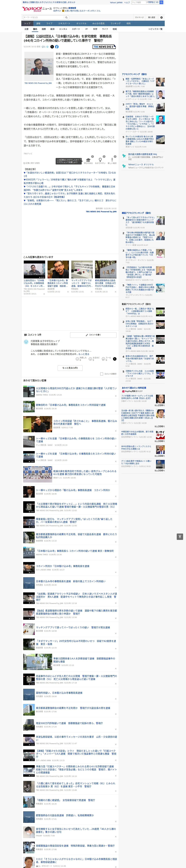Screen dimensions: 186x868
Task: Open the 経済 category tab
Action: pyautogui.click(x=52, y=29)
